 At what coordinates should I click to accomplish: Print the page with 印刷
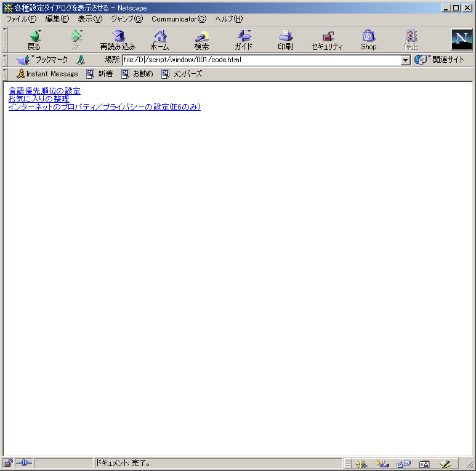tap(285, 40)
